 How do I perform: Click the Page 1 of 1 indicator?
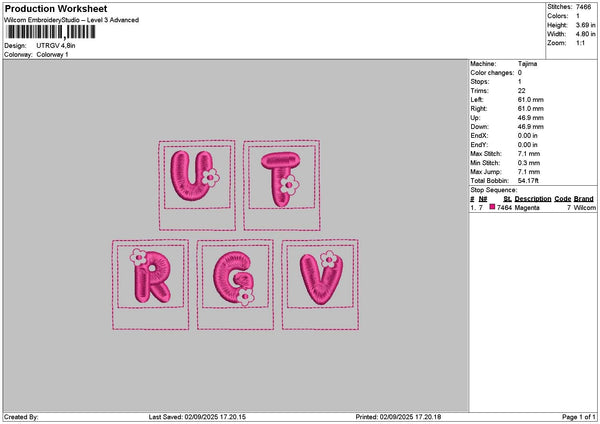[x=579, y=417]
